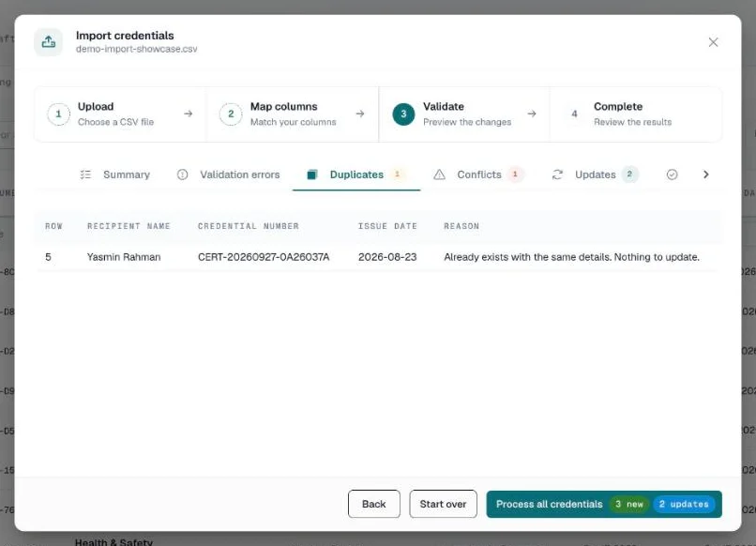
Task: Select the row number 5 cell
Action: click(x=48, y=257)
